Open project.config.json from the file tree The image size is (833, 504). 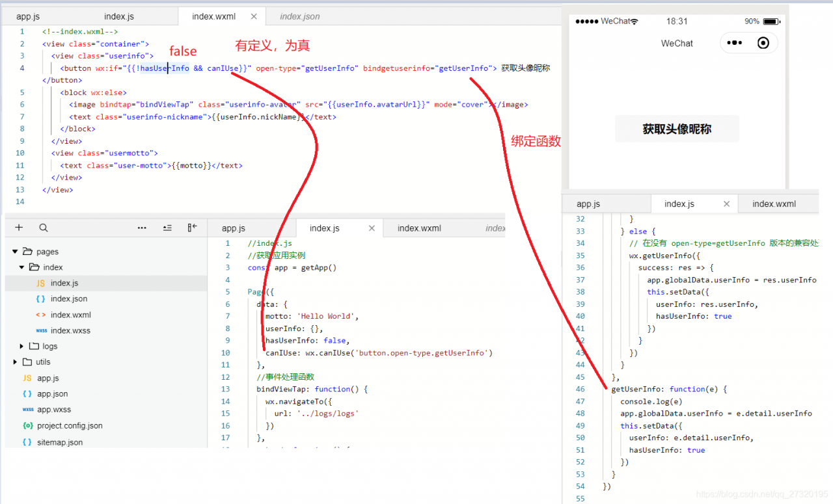[70, 426]
